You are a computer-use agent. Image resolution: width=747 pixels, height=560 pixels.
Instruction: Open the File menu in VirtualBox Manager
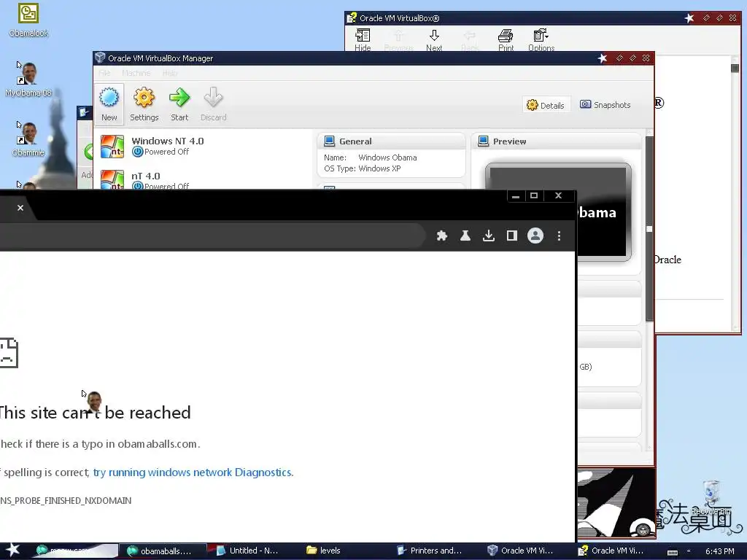point(105,73)
